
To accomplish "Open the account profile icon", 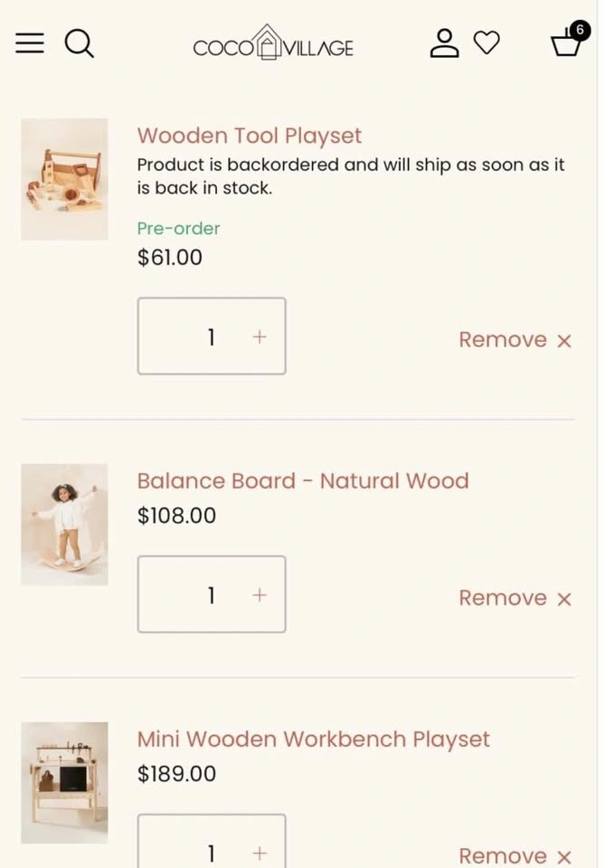I will tap(444, 42).
